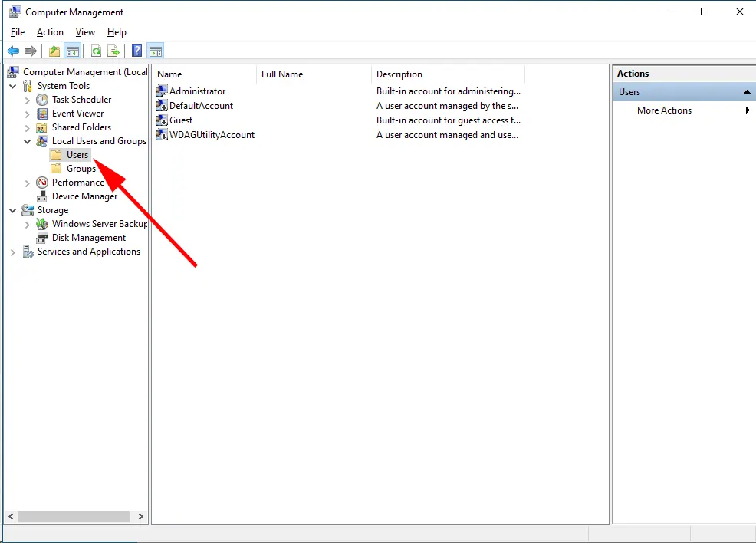The width and height of the screenshot is (756, 543).
Task: Select the Groups folder label in tree
Action: pos(81,168)
